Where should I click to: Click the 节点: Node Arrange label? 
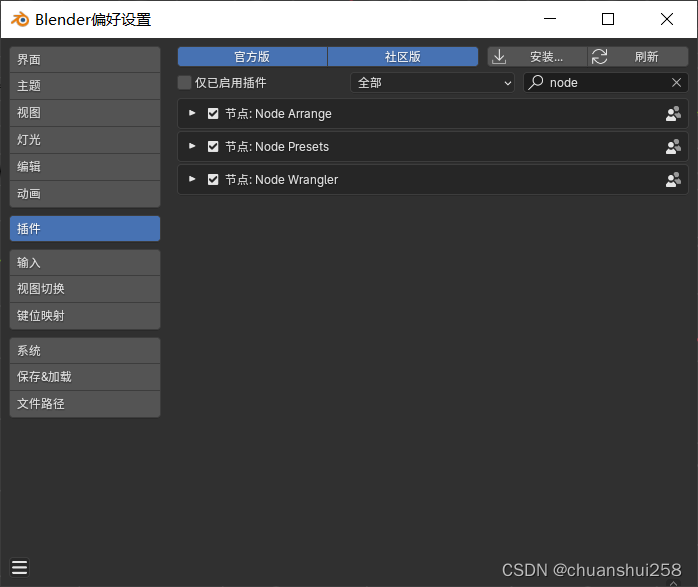click(278, 114)
